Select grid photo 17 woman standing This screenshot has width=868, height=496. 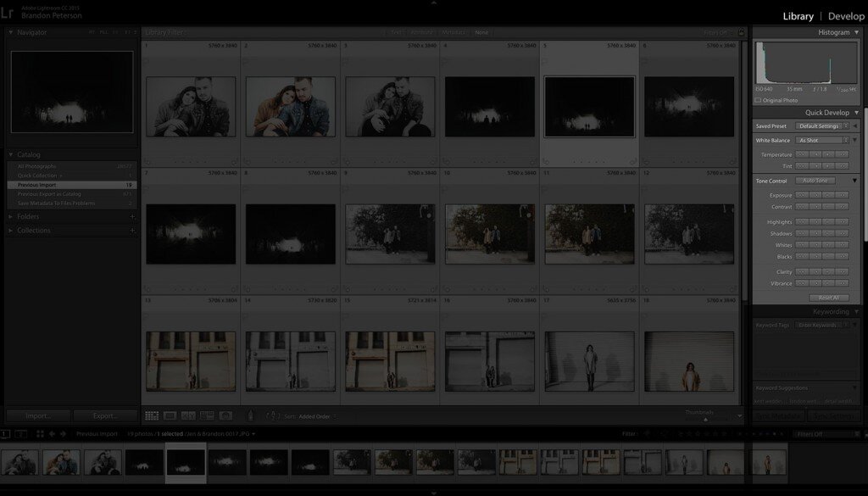[x=590, y=361]
